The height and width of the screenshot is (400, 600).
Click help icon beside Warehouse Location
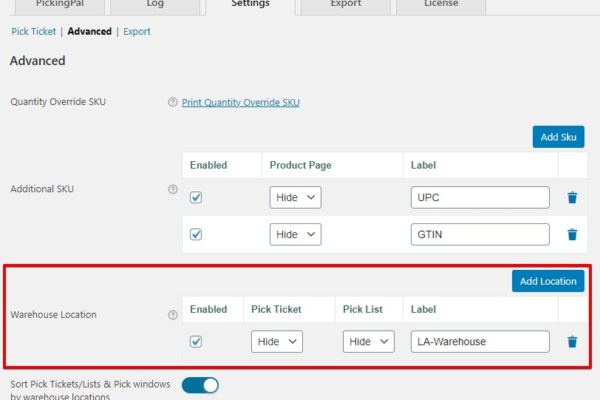tap(173, 315)
